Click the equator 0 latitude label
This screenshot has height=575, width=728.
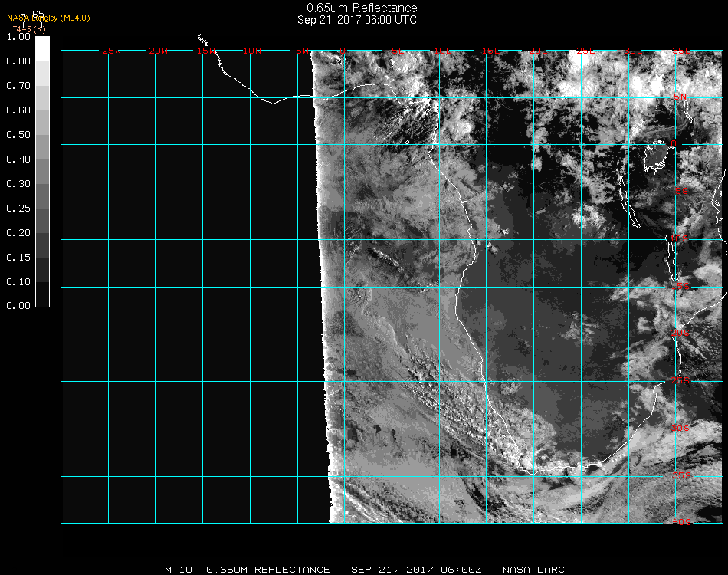(x=674, y=143)
